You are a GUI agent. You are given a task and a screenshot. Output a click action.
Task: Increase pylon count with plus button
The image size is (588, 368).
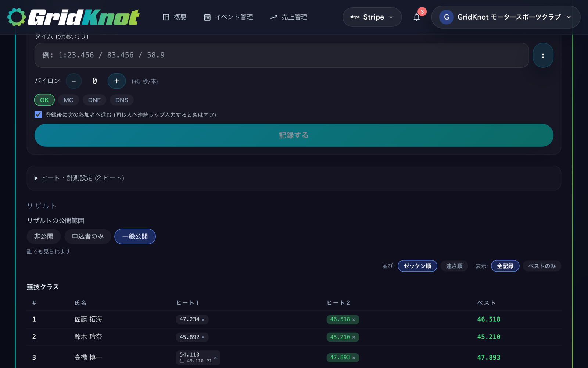pyautogui.click(x=116, y=81)
